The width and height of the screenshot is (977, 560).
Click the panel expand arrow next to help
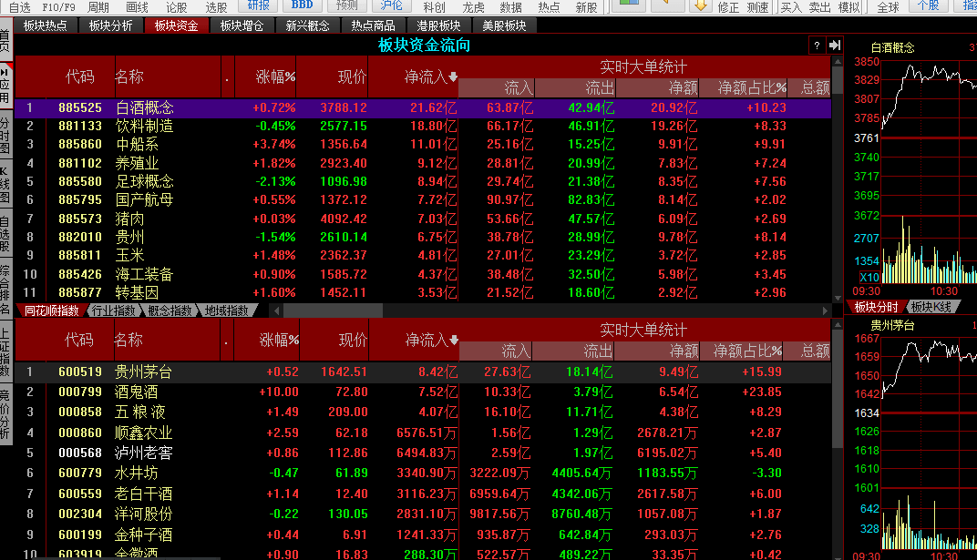[x=837, y=46]
